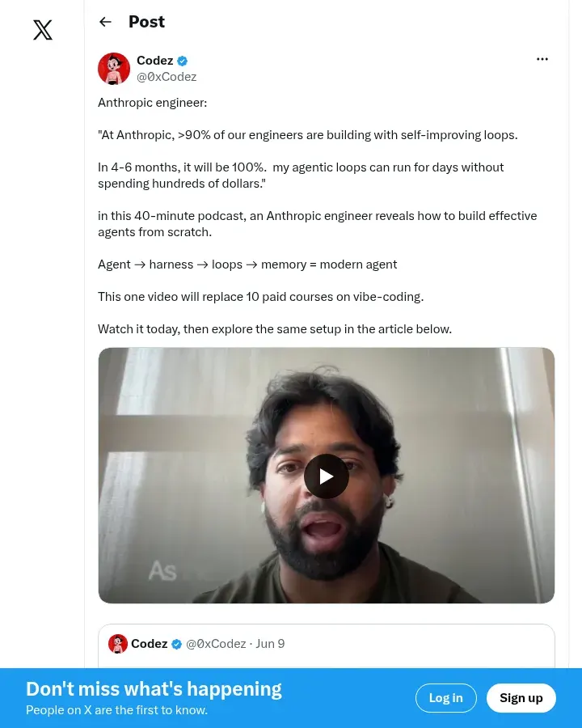Click the 'Don't miss what's happening' banner text

coord(154,689)
